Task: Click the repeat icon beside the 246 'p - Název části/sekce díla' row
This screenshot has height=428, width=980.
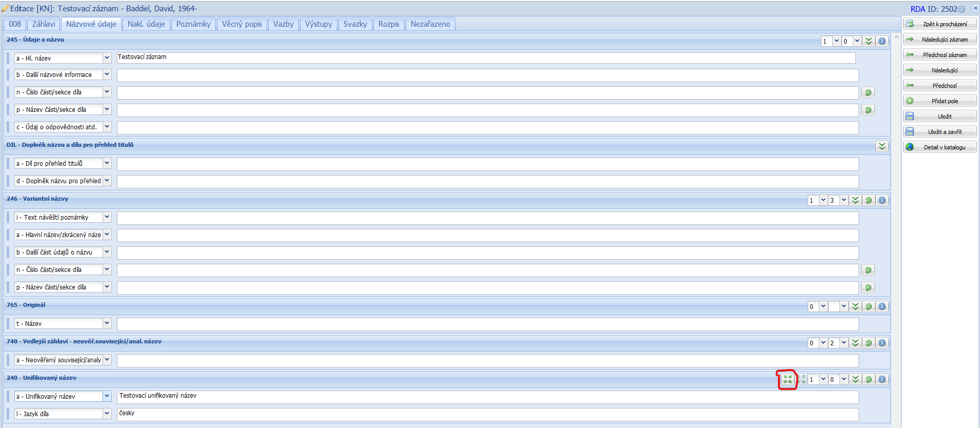Action: click(x=868, y=288)
